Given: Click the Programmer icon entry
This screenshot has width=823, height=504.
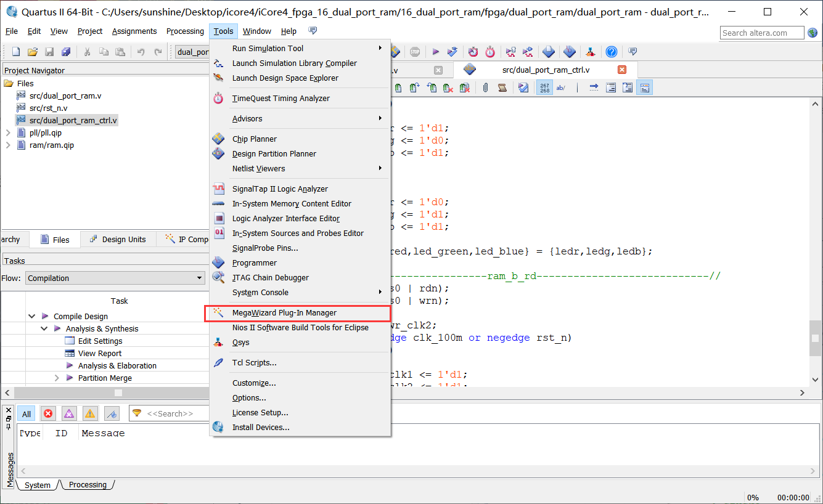Looking at the screenshot, I should (x=254, y=263).
